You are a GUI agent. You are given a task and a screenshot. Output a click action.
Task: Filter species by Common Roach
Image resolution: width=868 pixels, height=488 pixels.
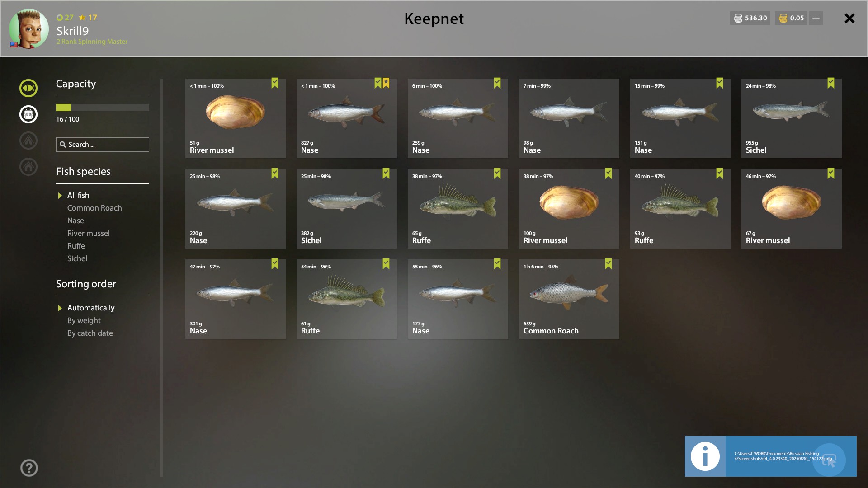[x=94, y=208]
